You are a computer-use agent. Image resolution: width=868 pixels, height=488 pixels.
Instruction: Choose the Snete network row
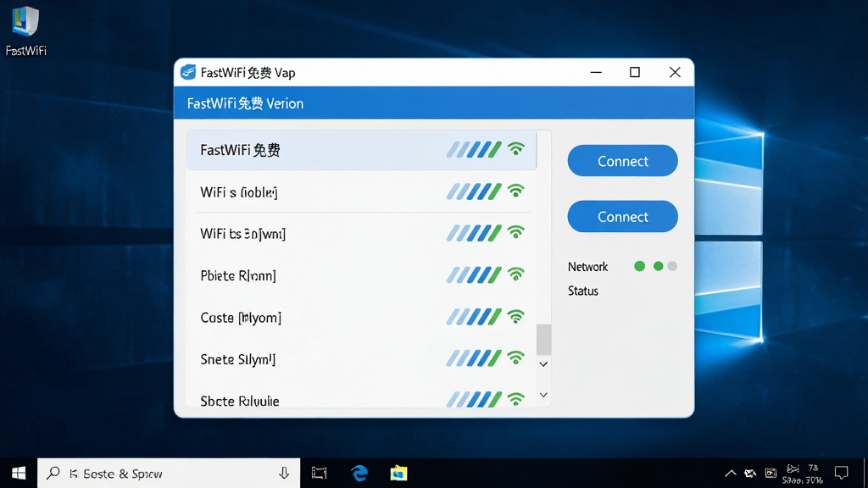pyautogui.click(x=361, y=359)
